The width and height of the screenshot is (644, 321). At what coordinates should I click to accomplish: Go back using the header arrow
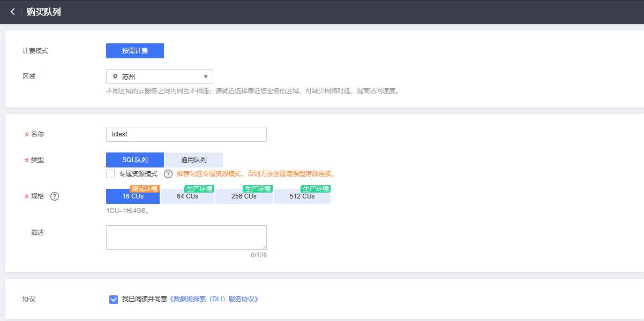[12, 12]
